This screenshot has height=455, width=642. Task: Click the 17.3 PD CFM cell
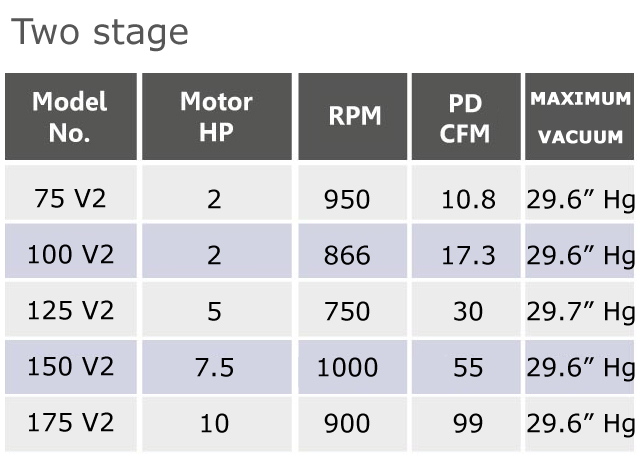466,251
